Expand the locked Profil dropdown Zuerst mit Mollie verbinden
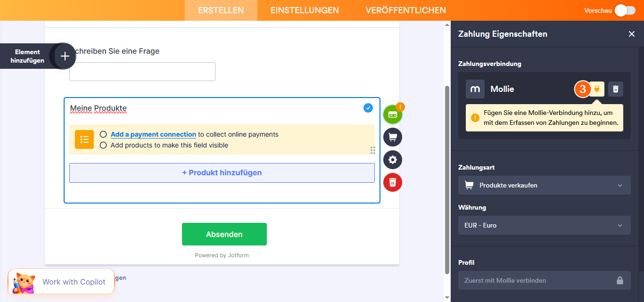Image resolution: width=644 pixels, height=302 pixels. 544,280
